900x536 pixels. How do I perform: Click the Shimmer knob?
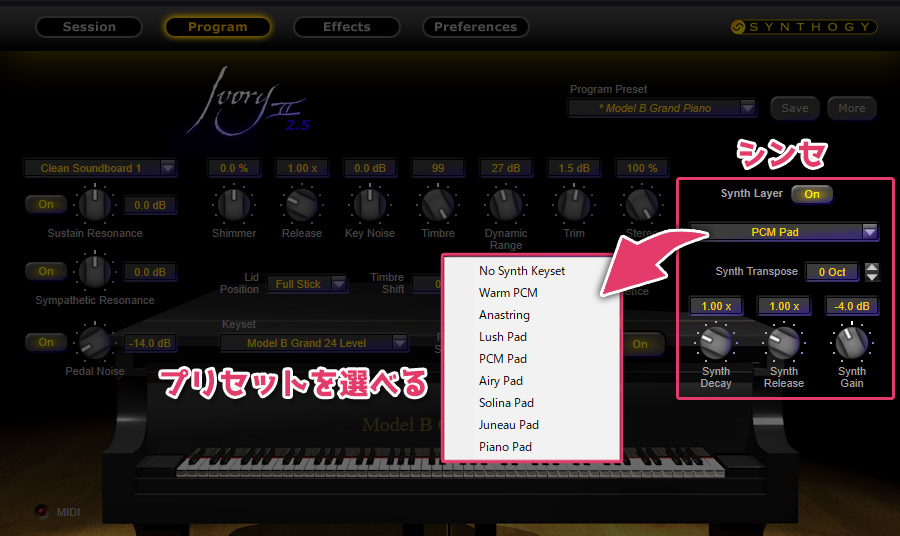point(234,204)
